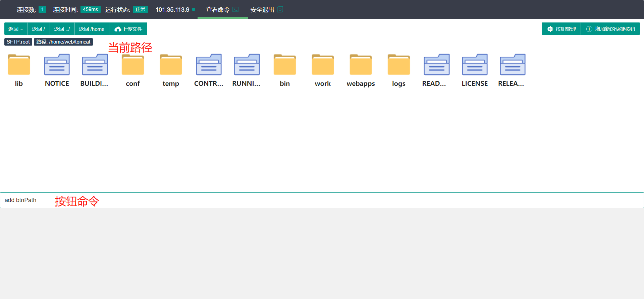Click the conf folder name label

click(133, 83)
